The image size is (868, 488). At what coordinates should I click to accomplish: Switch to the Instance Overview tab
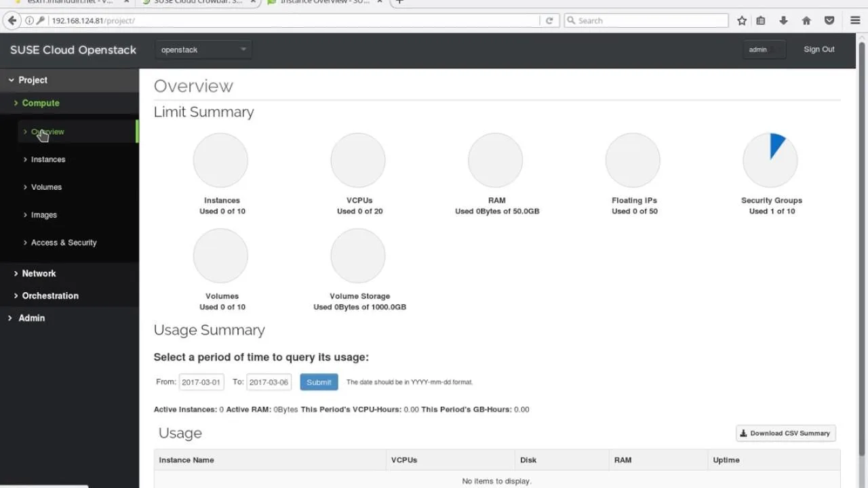click(x=325, y=2)
